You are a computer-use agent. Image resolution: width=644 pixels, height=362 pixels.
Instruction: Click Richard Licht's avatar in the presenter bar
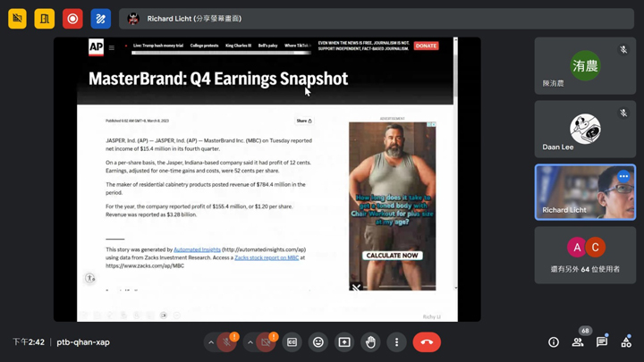[x=133, y=19]
